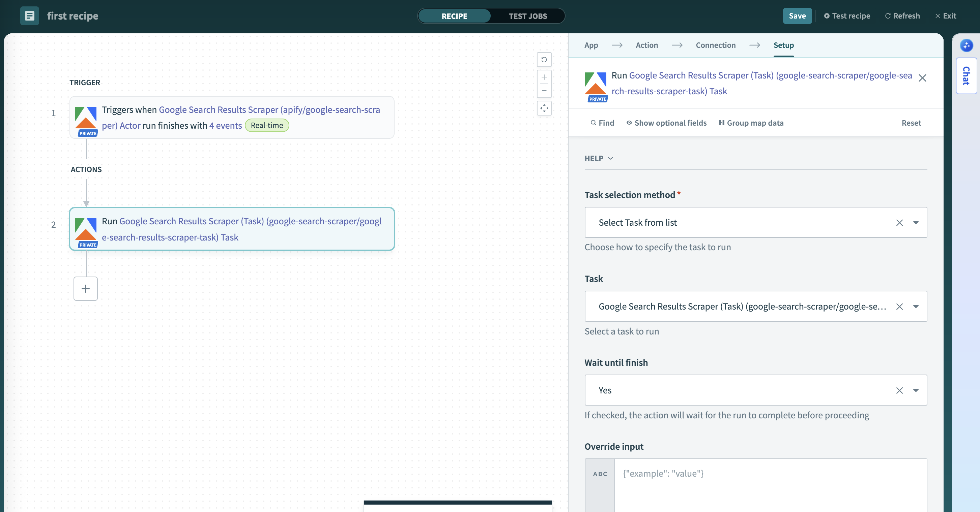This screenshot has width=980, height=512.
Task: Select Group map data
Action: click(x=751, y=123)
